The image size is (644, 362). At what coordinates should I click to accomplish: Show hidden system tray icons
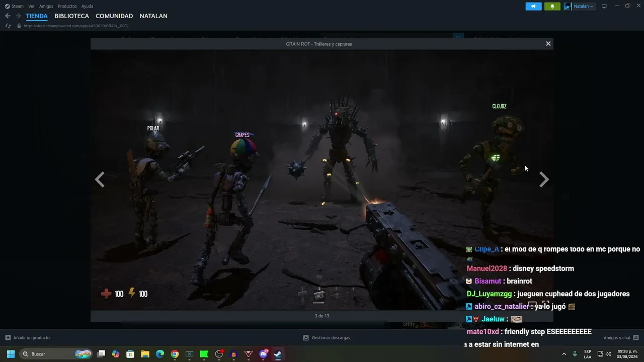pyautogui.click(x=564, y=354)
